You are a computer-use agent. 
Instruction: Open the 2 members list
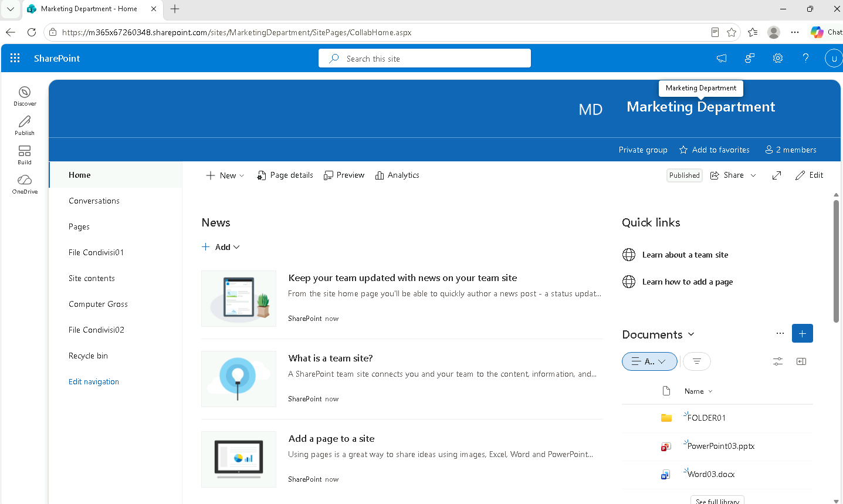pos(791,150)
